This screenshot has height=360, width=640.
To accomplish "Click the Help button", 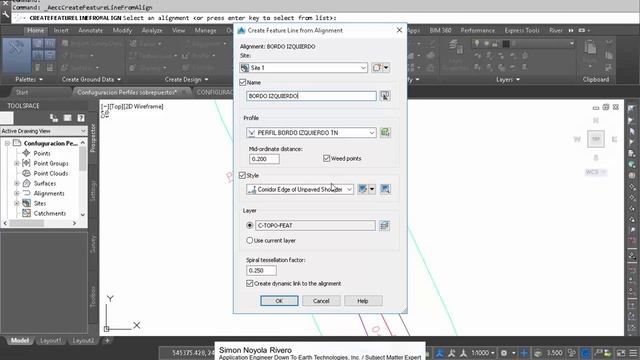I will 363,301.
